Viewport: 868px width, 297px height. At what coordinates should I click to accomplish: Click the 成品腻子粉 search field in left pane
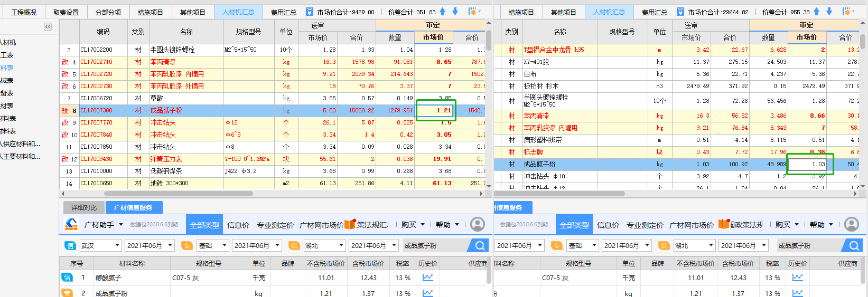[x=434, y=245]
